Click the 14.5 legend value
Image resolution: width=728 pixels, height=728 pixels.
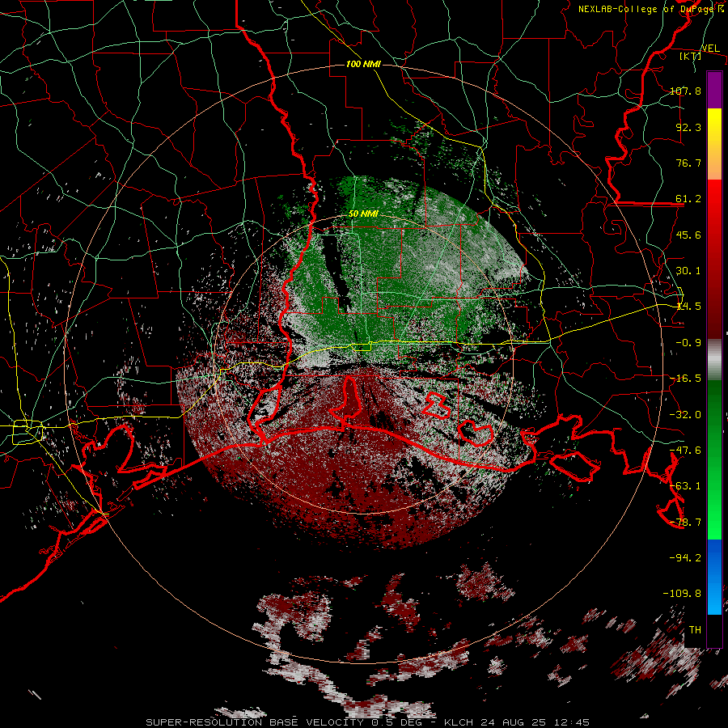(688, 307)
